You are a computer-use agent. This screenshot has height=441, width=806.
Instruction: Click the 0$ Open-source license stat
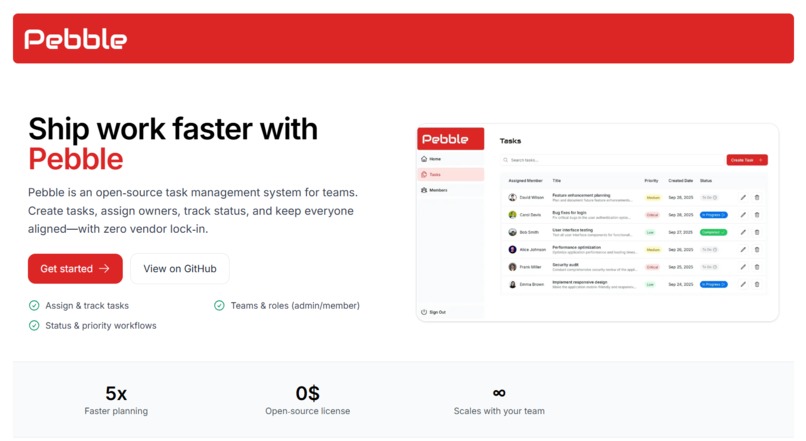(x=307, y=401)
